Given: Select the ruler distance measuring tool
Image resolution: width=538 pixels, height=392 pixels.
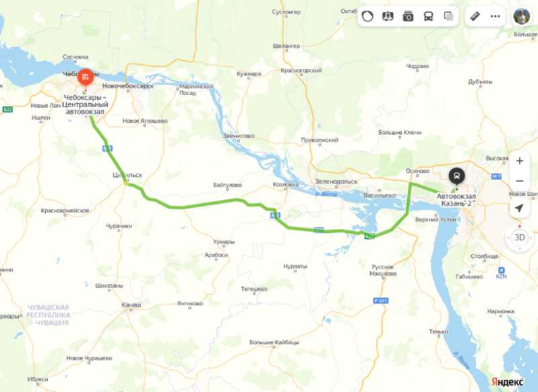Looking at the screenshot, I should coord(475,16).
